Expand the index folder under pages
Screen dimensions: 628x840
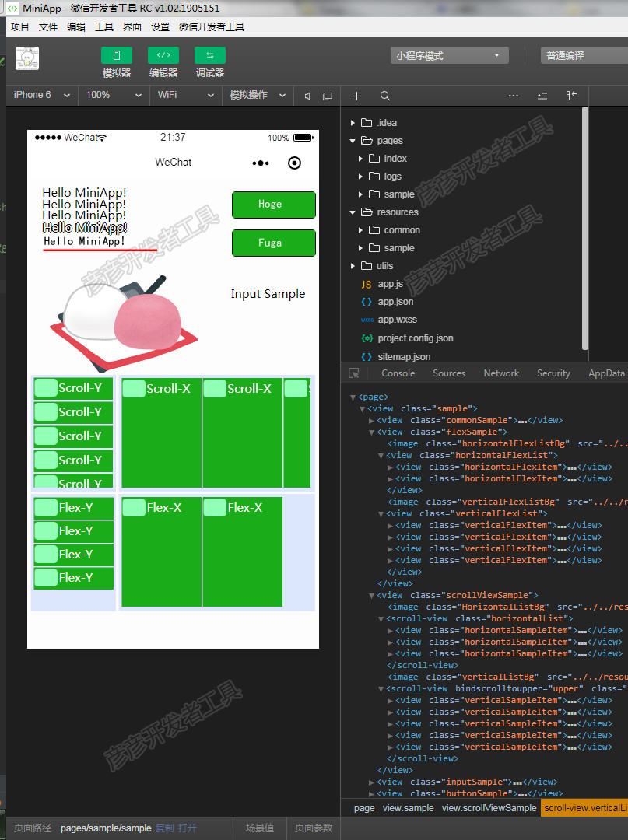tap(360, 159)
